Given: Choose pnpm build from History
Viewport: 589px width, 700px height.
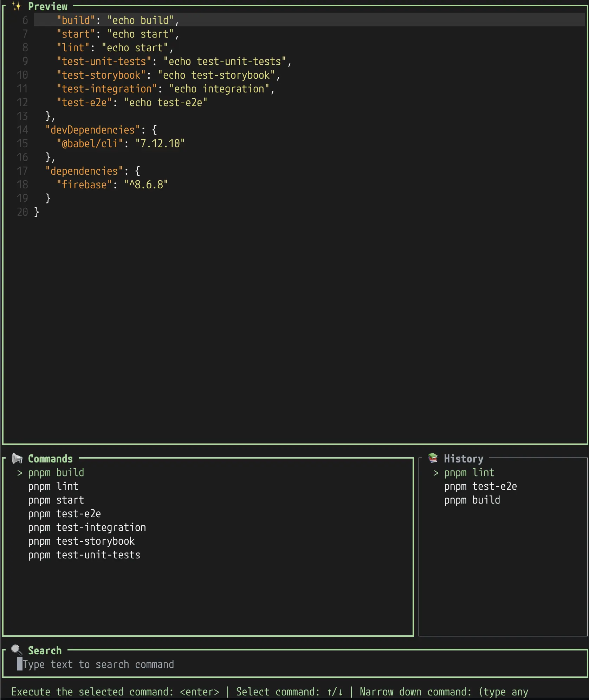Looking at the screenshot, I should [x=472, y=500].
